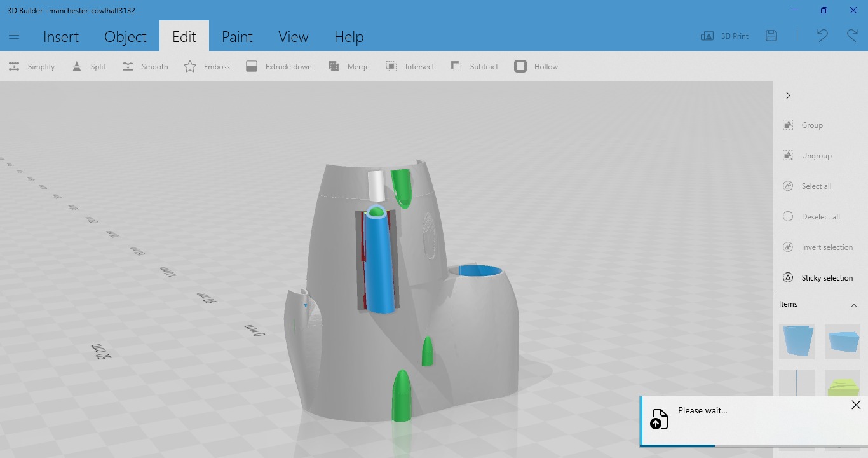Dismiss the Please wait notification
Viewport: 868px width, 458px height.
click(x=856, y=405)
